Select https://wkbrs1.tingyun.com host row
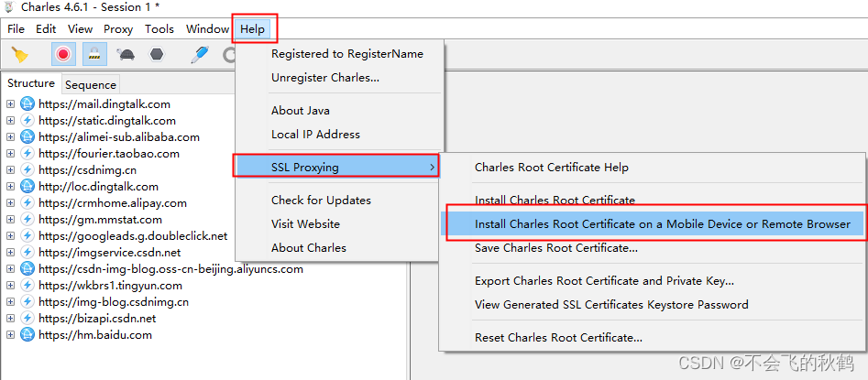 (110, 286)
